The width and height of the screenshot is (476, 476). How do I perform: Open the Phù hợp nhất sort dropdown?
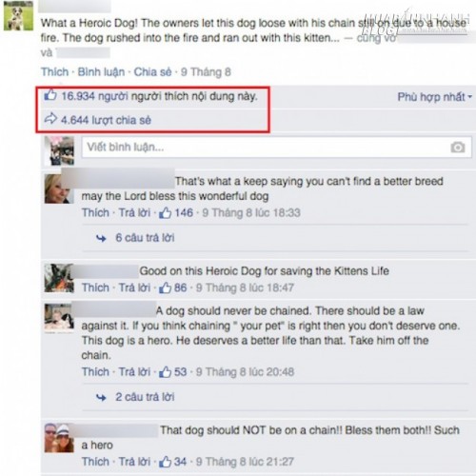pos(434,96)
